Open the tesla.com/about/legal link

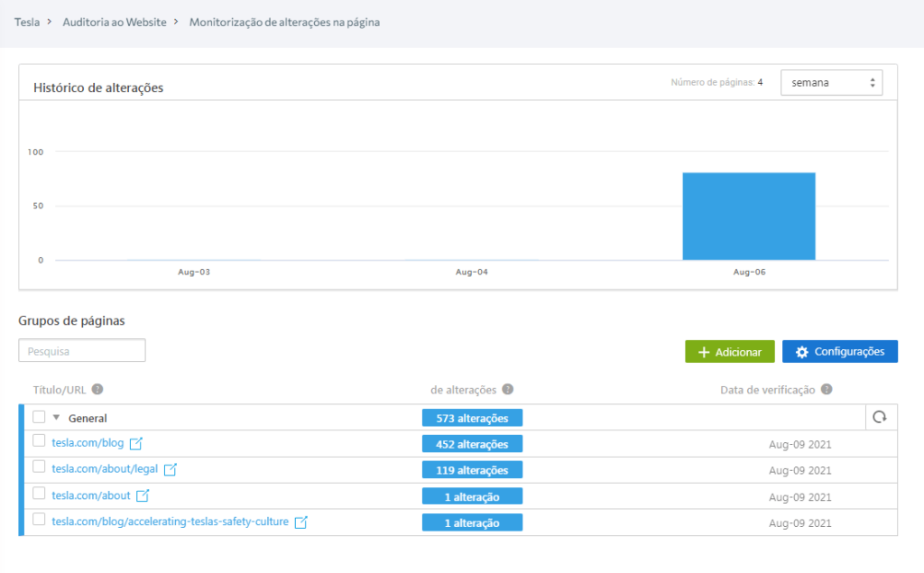pos(105,468)
